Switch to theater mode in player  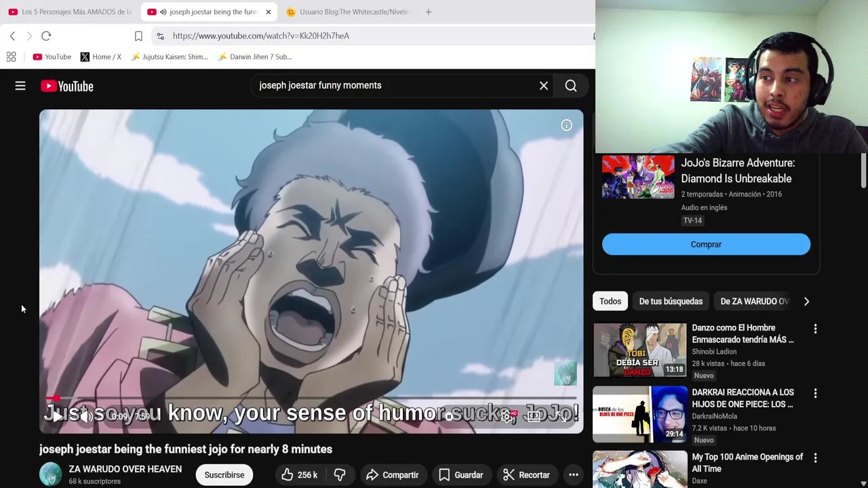coord(534,416)
